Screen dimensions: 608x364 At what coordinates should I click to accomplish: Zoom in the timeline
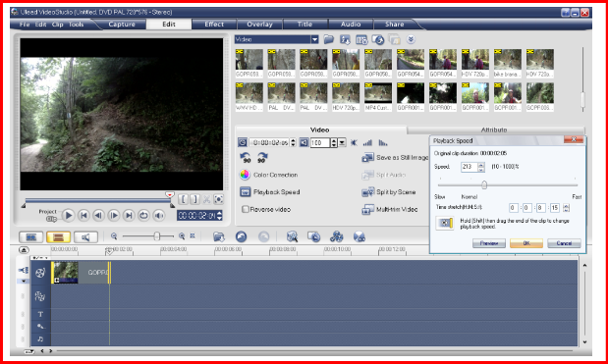click(182, 235)
